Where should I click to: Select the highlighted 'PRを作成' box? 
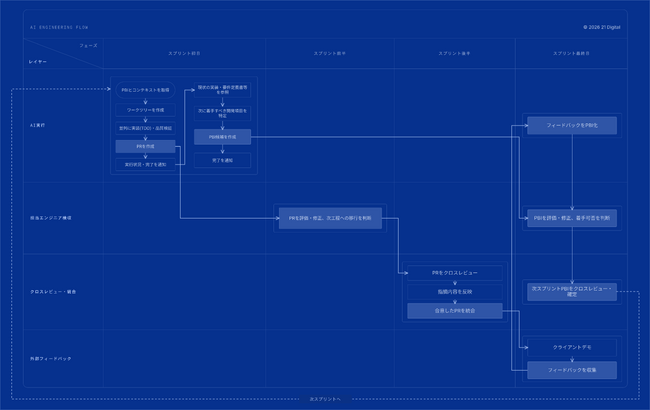tap(145, 146)
